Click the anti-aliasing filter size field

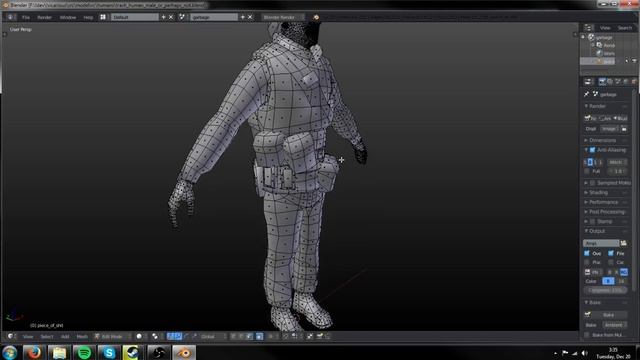(617, 171)
